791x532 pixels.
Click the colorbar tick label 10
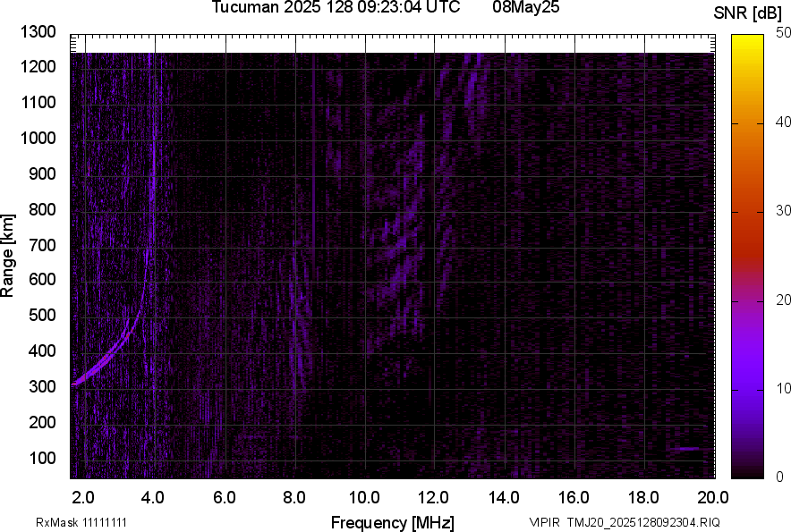(783, 388)
